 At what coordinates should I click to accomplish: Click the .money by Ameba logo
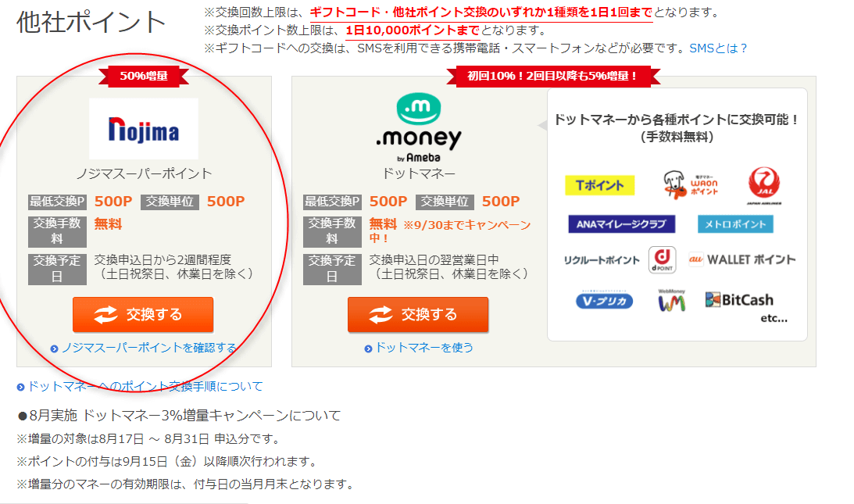[418, 128]
